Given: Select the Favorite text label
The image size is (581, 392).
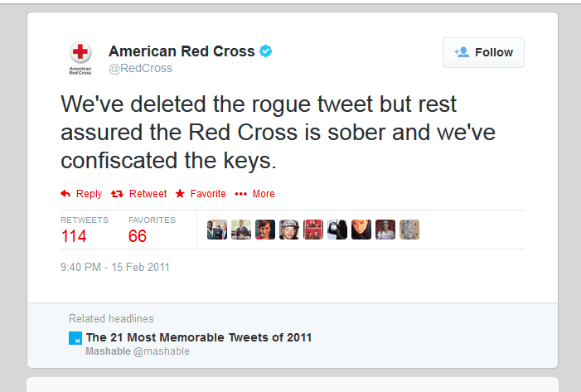Looking at the screenshot, I should click(208, 194).
